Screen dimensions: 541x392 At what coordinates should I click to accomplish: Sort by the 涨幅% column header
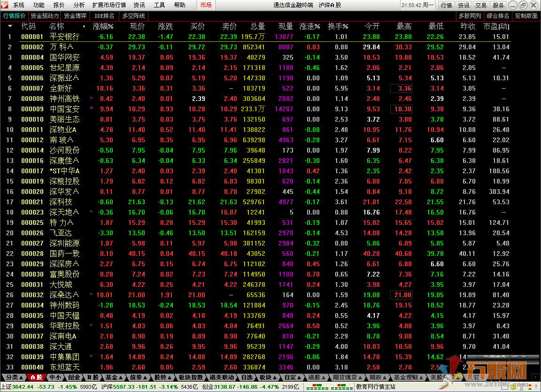tap(103, 26)
